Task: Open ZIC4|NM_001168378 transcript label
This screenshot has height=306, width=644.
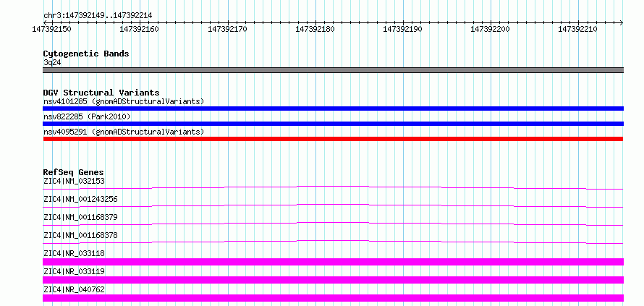Action: [x=80, y=235]
